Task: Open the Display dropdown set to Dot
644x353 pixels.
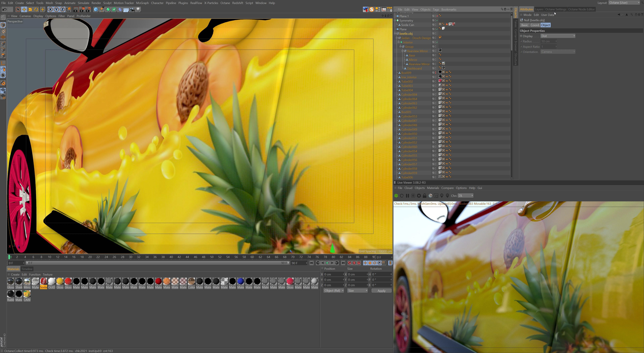Action: [558, 36]
